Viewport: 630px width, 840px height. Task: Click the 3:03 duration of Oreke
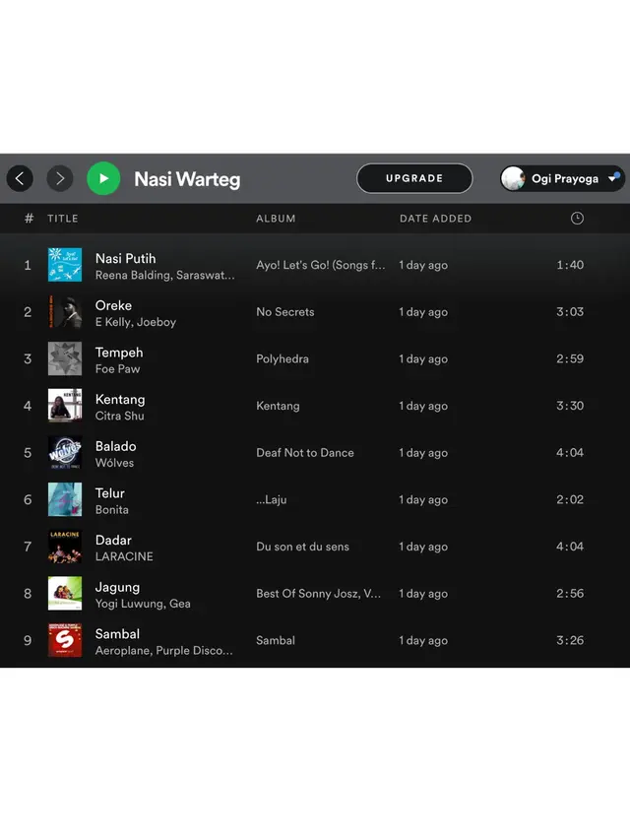pyautogui.click(x=570, y=312)
